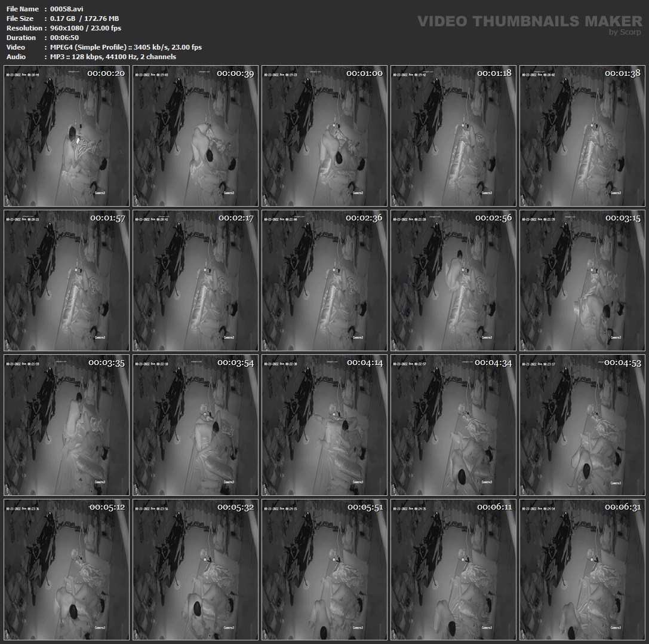Screen dimensions: 649x644
Task: Select the thumbnail timestamped 00:02:36
Action: (324, 280)
